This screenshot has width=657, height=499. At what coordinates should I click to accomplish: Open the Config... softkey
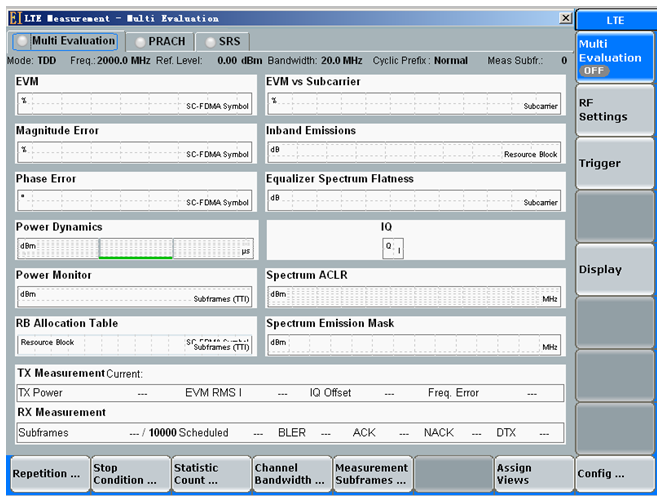click(x=614, y=473)
